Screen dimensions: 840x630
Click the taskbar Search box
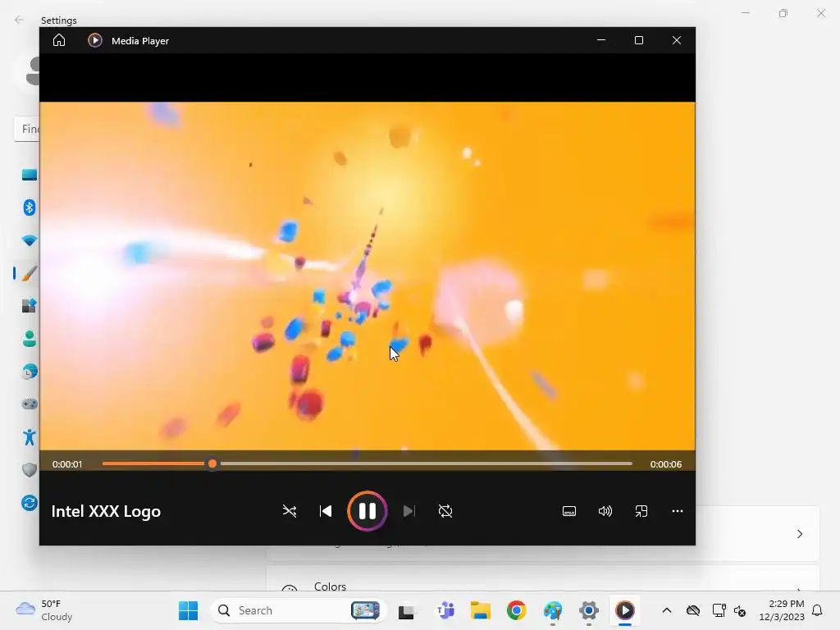tap(298, 610)
